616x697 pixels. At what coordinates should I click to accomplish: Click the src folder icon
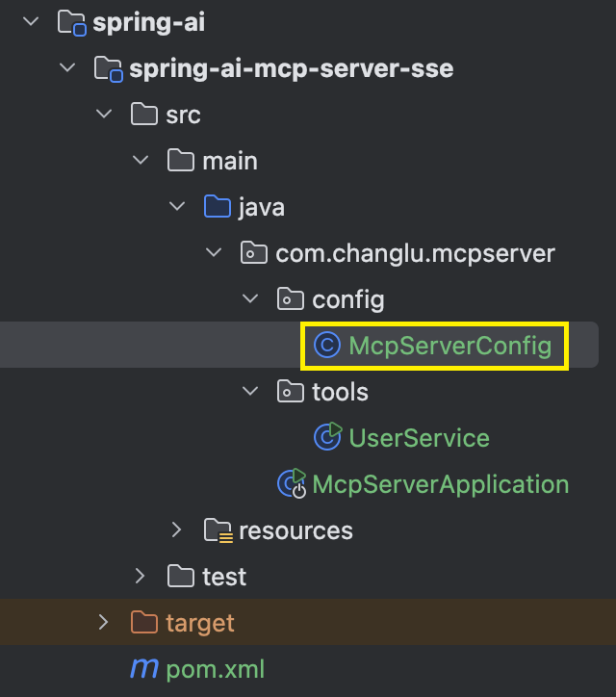pyautogui.click(x=144, y=115)
